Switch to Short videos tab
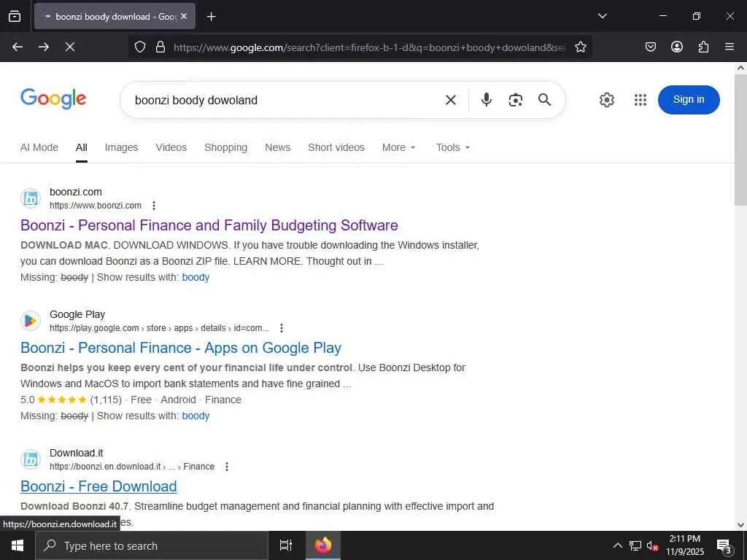The width and height of the screenshot is (747, 560). point(336,147)
